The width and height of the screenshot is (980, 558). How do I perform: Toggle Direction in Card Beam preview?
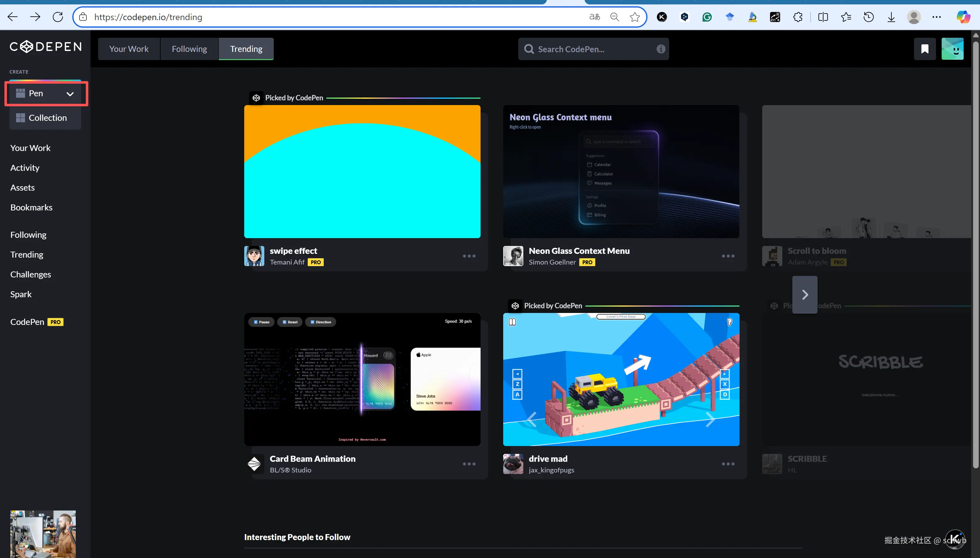[x=321, y=322]
